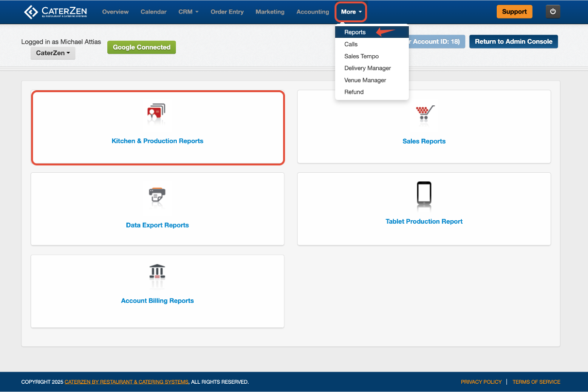Open Order Entry in the navbar

point(227,12)
